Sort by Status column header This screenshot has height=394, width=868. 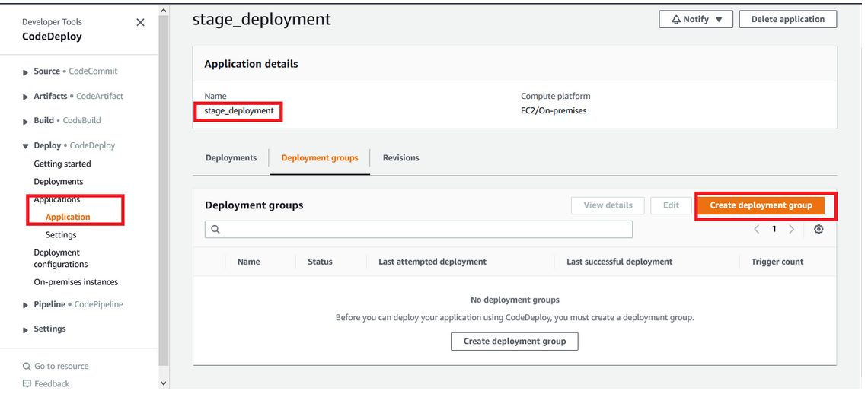point(320,262)
